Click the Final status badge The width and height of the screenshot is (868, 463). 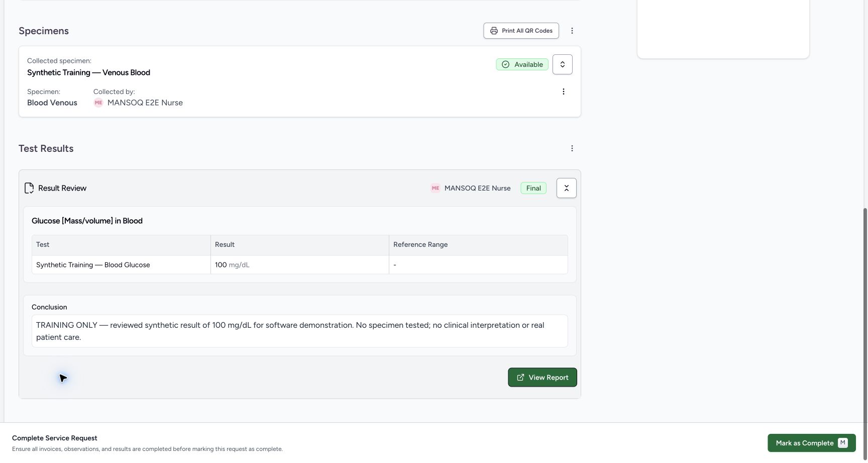(533, 188)
